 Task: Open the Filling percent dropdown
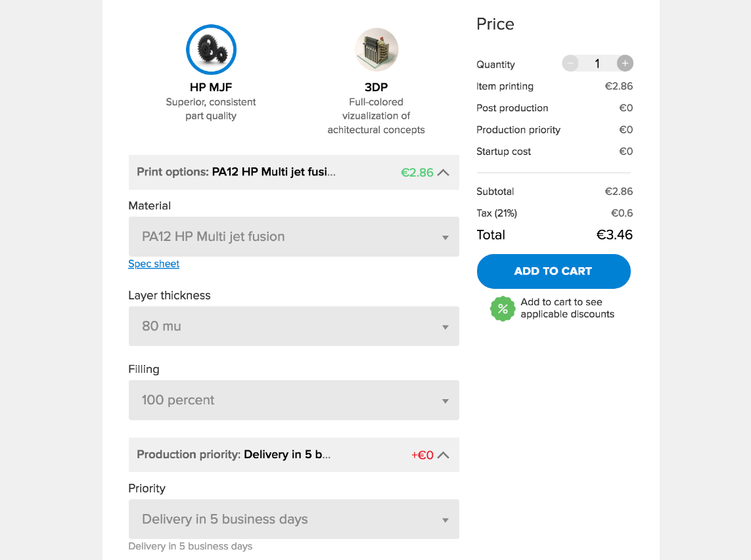click(x=294, y=400)
